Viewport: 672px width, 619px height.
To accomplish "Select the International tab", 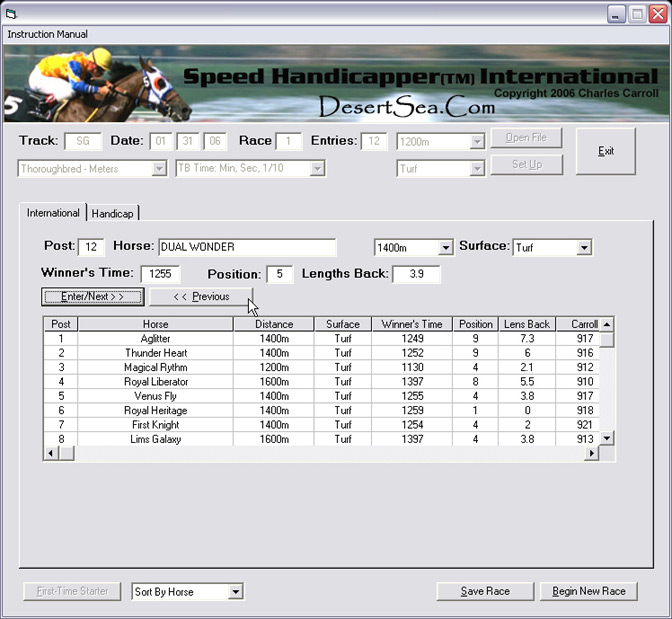I will [x=53, y=213].
